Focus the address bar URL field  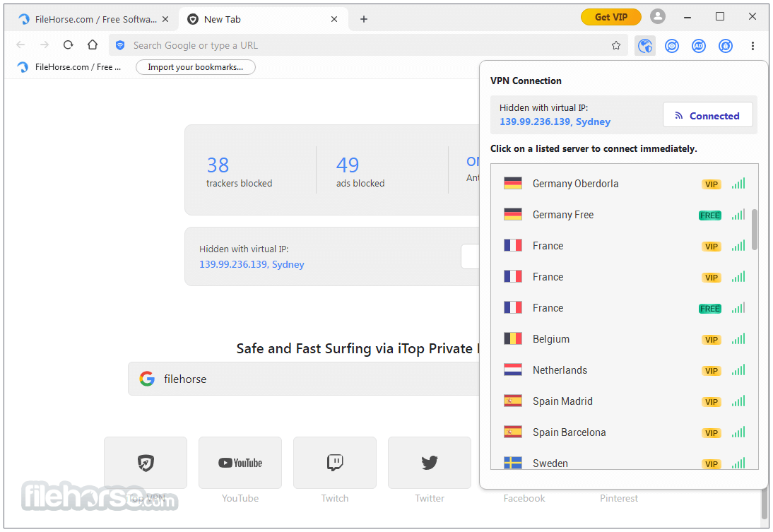[x=367, y=45]
